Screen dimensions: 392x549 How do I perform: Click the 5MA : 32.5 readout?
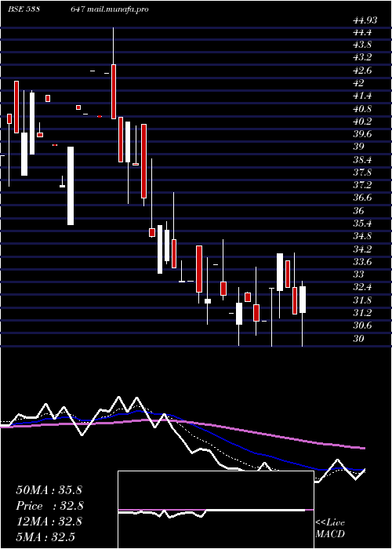pyautogui.click(x=45, y=536)
